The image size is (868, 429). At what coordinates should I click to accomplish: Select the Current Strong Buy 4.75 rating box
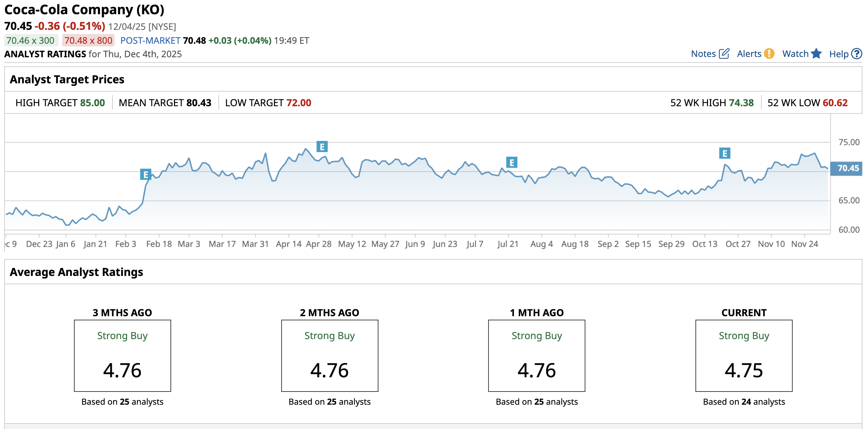744,356
